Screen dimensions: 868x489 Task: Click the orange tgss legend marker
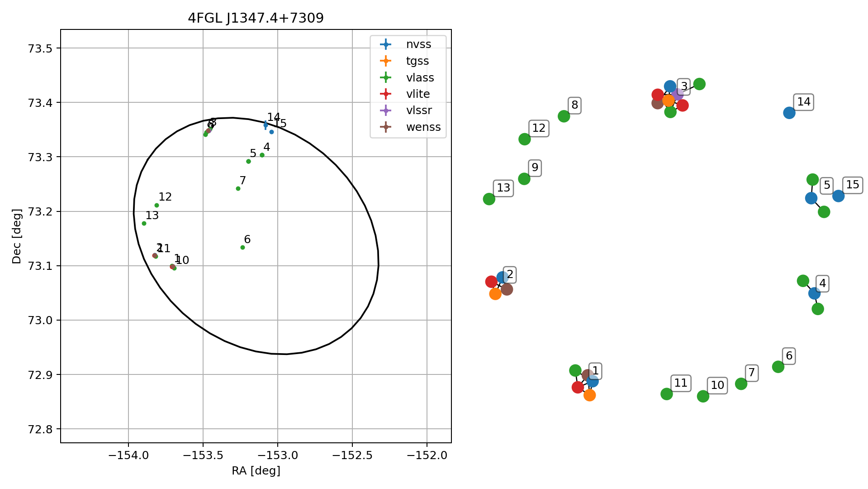(x=386, y=61)
